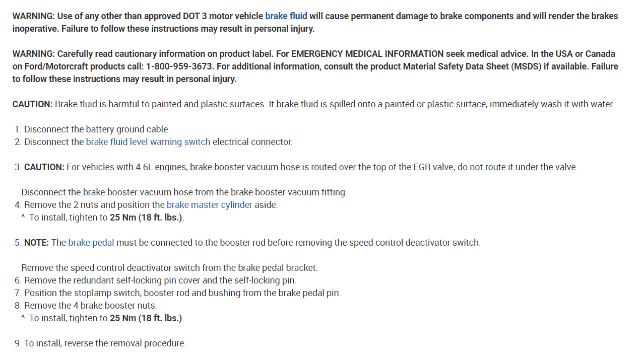Click the WARNING label about the product label

(33, 54)
